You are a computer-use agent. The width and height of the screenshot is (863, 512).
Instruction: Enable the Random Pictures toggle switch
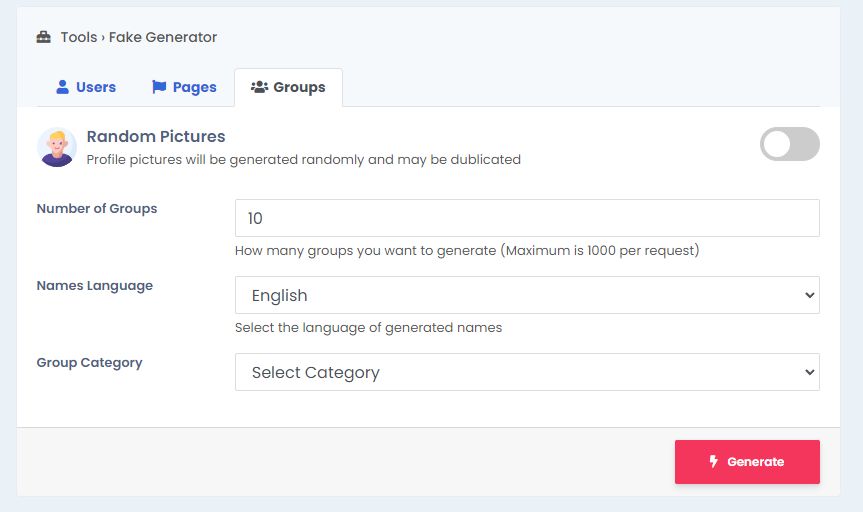[x=790, y=144]
